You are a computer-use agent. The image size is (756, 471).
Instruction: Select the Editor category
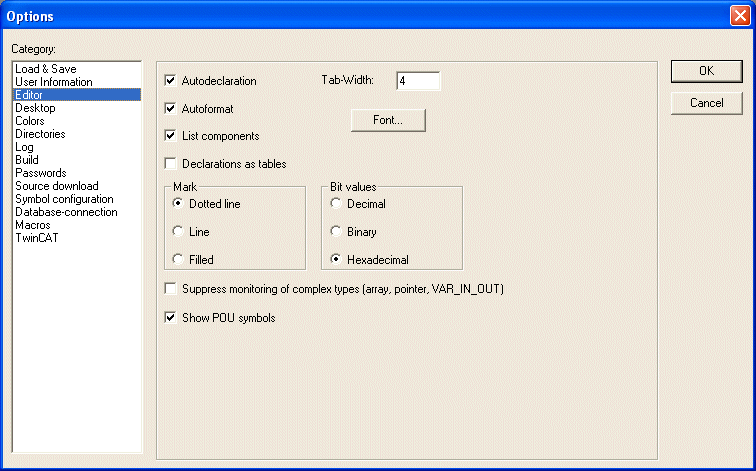77,95
